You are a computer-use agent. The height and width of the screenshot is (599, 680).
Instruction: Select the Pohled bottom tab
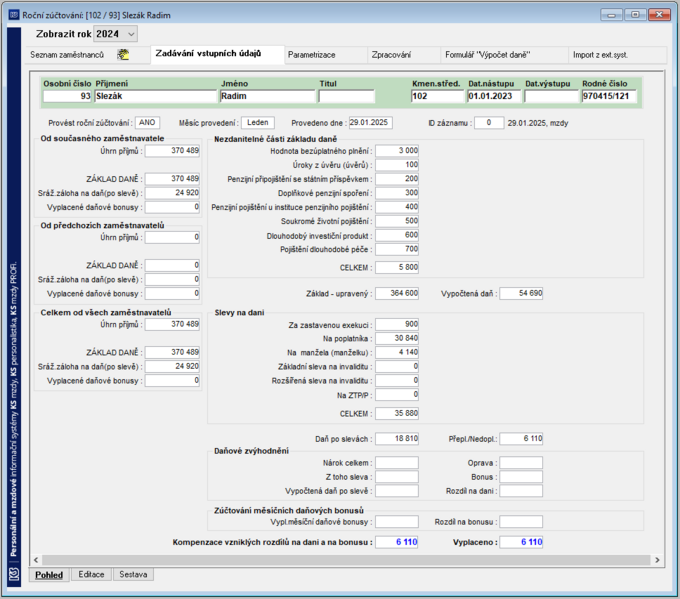(49, 575)
